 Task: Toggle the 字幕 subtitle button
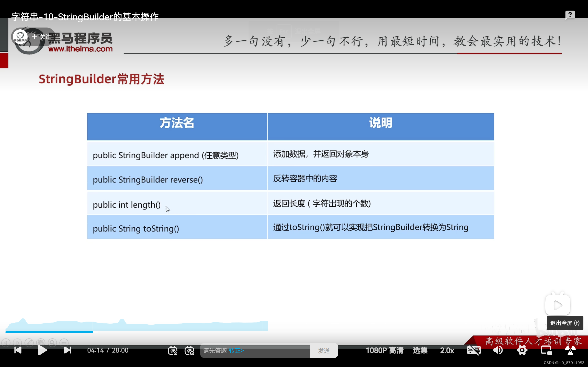pos(474,350)
